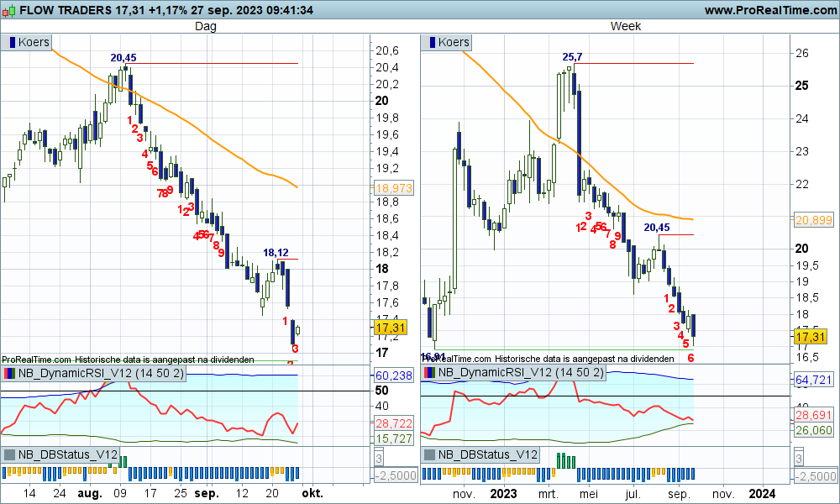Click the aug. label on the Dag time axis
The image size is (840, 504).
(x=90, y=493)
